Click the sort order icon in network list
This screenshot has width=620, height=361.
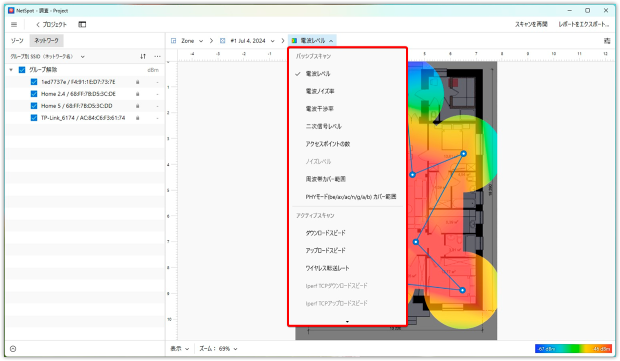[x=143, y=57]
